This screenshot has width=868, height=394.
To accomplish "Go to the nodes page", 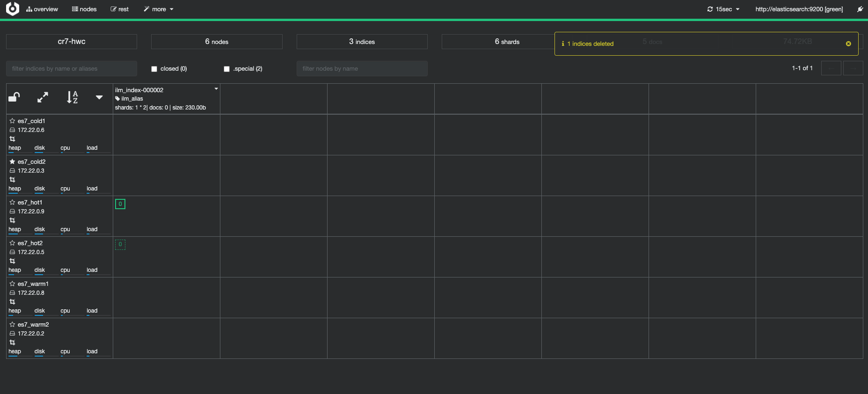I will pyautogui.click(x=84, y=9).
